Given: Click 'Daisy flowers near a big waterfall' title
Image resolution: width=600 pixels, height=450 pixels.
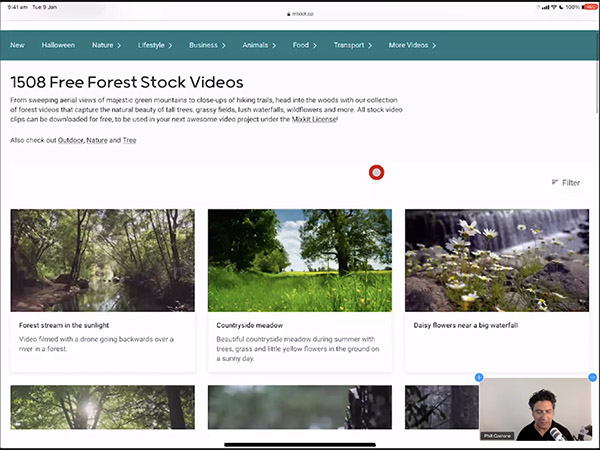Looking at the screenshot, I should (x=466, y=325).
